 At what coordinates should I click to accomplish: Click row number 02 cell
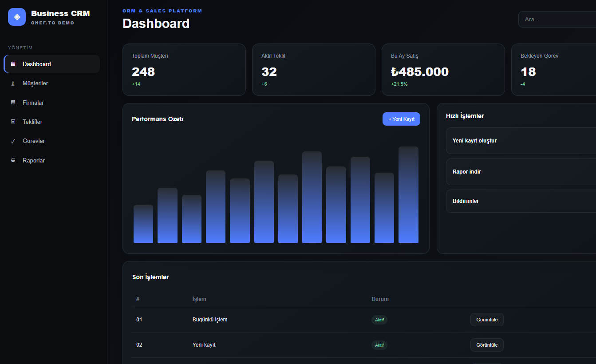[139, 345]
